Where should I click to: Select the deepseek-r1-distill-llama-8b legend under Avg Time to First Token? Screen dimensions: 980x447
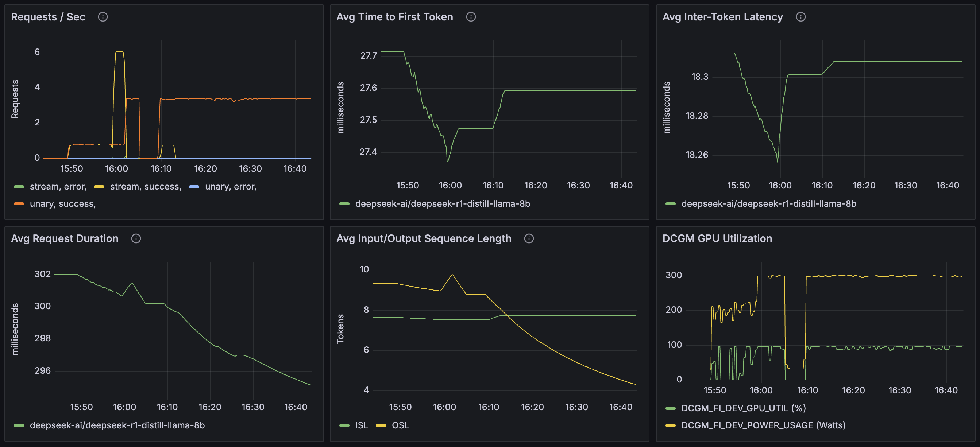pos(443,204)
